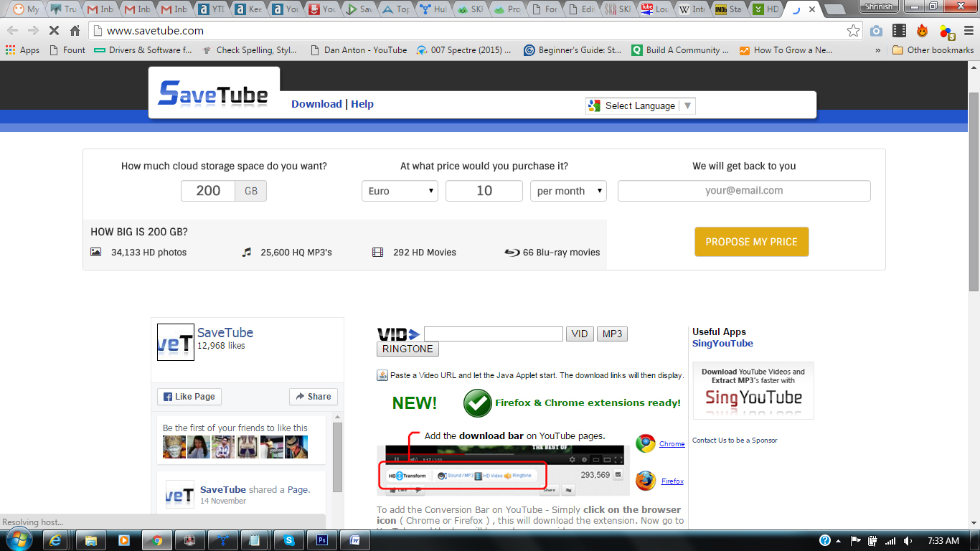
Task: Switch to the HD tab
Action: (765, 9)
